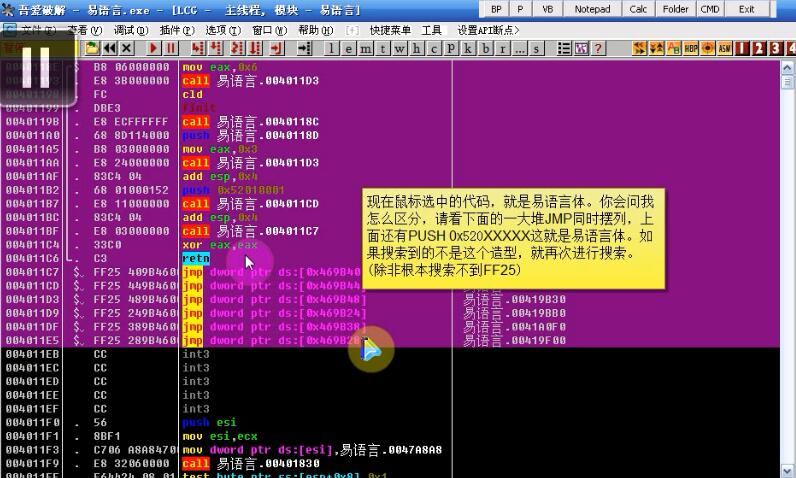Viewport: 796px width, 478px height.
Task: Open the Call stack with the 'k' button
Action: click(468, 48)
